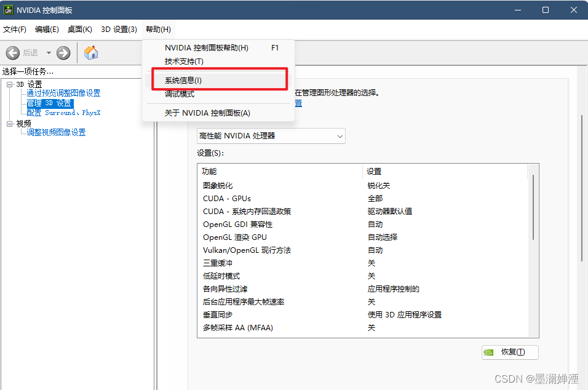Click the Forward arrow icon
Image resolution: width=588 pixels, height=390 pixels.
pos(63,53)
